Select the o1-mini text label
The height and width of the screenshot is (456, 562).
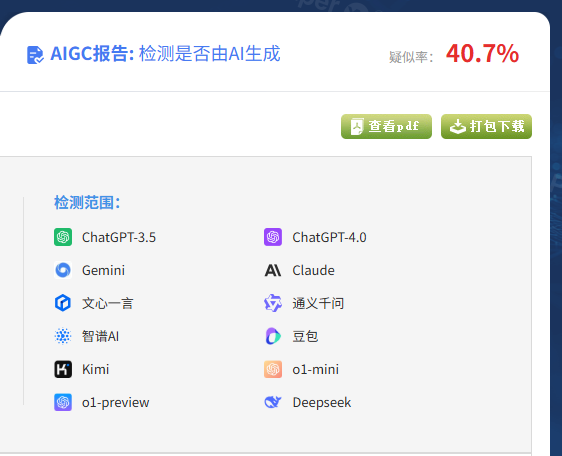click(x=316, y=369)
